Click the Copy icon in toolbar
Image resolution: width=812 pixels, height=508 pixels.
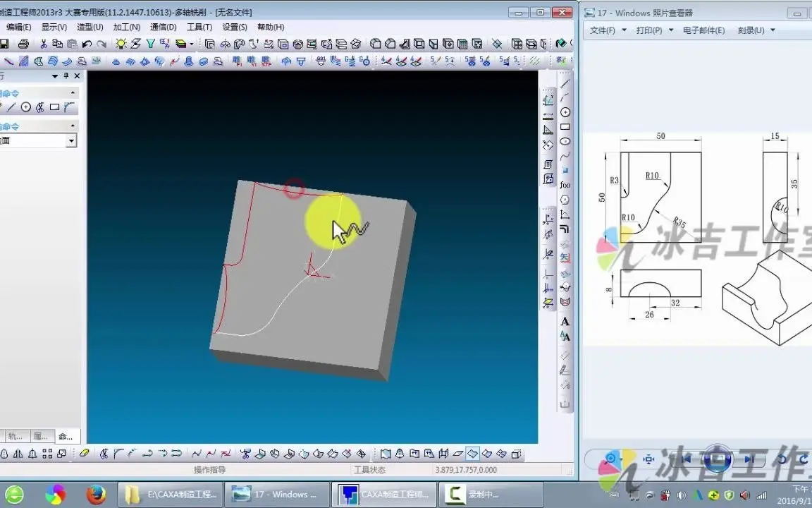click(58, 44)
